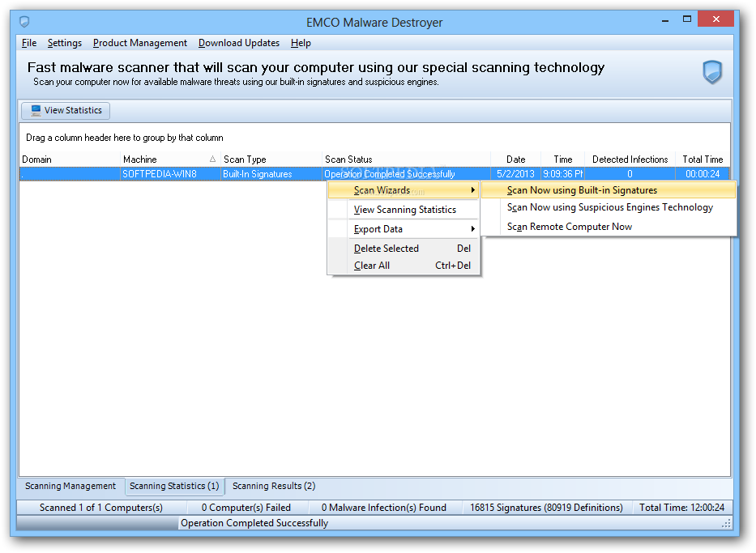756x553 pixels.
Task: Open the Help menu
Action: (301, 43)
